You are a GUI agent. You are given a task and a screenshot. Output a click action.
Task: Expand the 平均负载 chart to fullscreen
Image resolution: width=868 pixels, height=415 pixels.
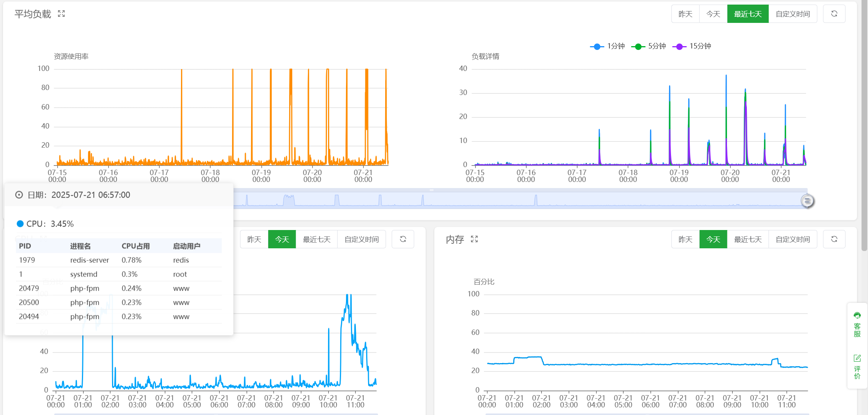61,14
